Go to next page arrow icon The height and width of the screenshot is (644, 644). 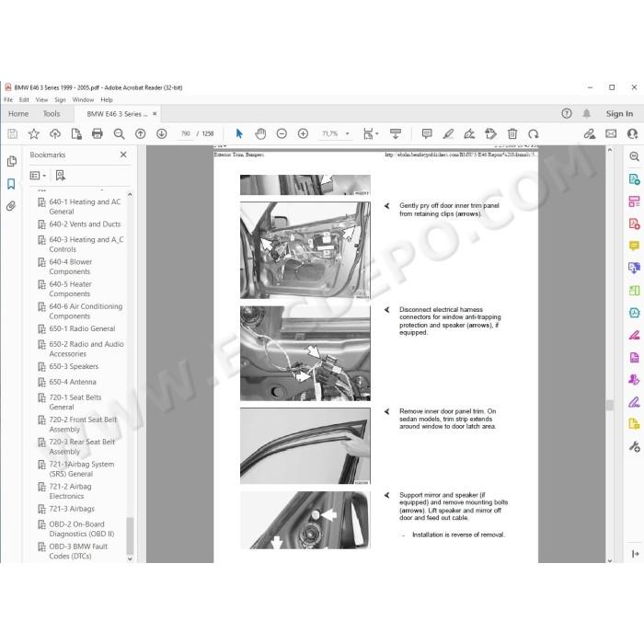[x=162, y=133]
